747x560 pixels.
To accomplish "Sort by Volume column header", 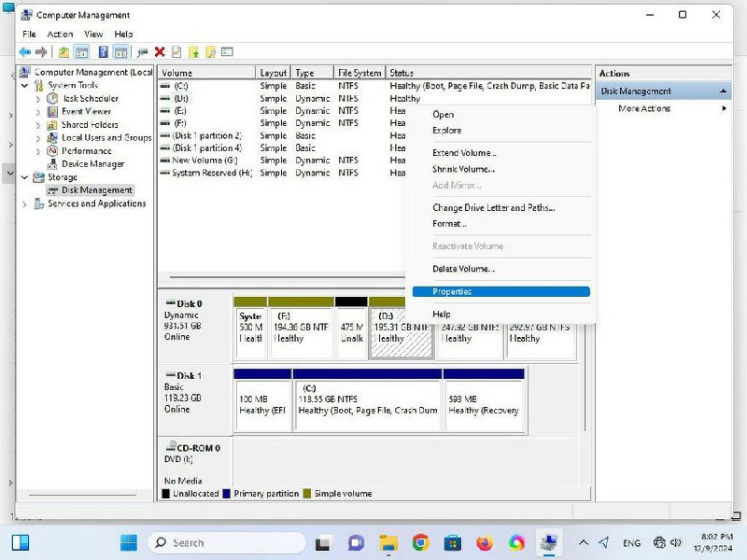I will (x=206, y=73).
